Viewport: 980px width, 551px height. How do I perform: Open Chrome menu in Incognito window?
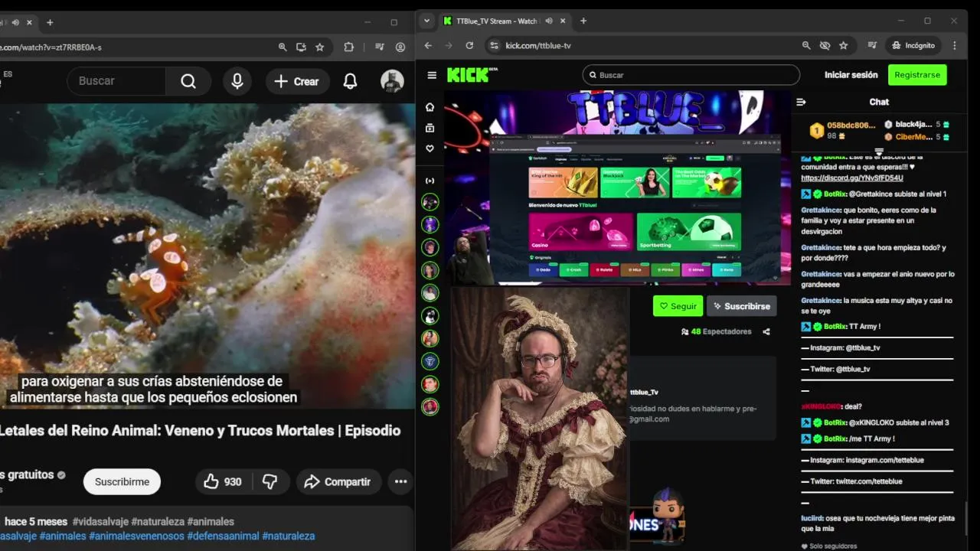pyautogui.click(x=955, y=46)
